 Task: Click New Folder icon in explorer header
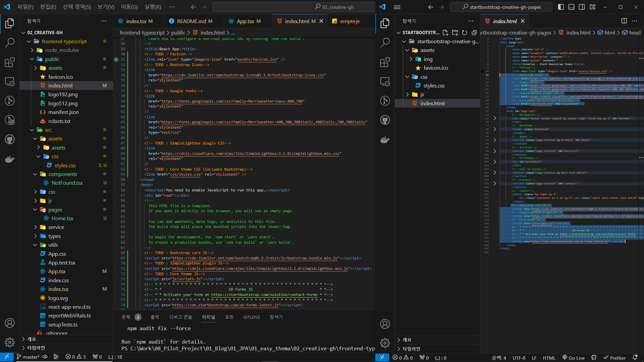[455, 33]
